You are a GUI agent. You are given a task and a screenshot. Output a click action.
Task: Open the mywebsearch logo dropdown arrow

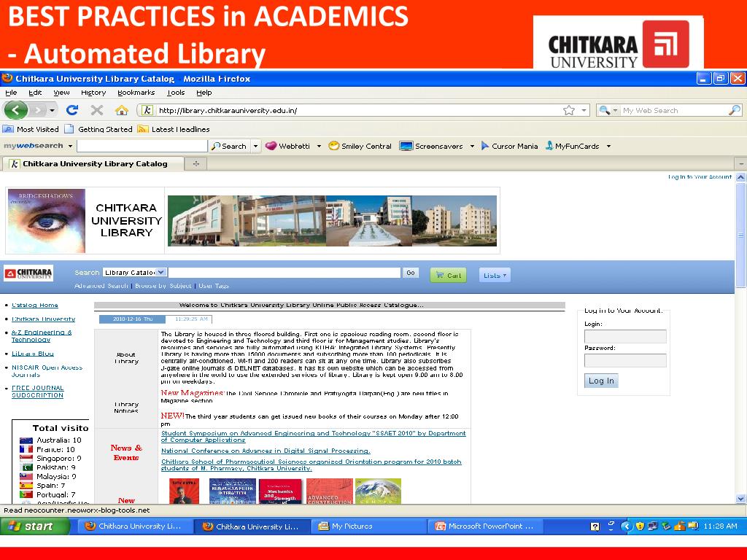click(x=70, y=146)
